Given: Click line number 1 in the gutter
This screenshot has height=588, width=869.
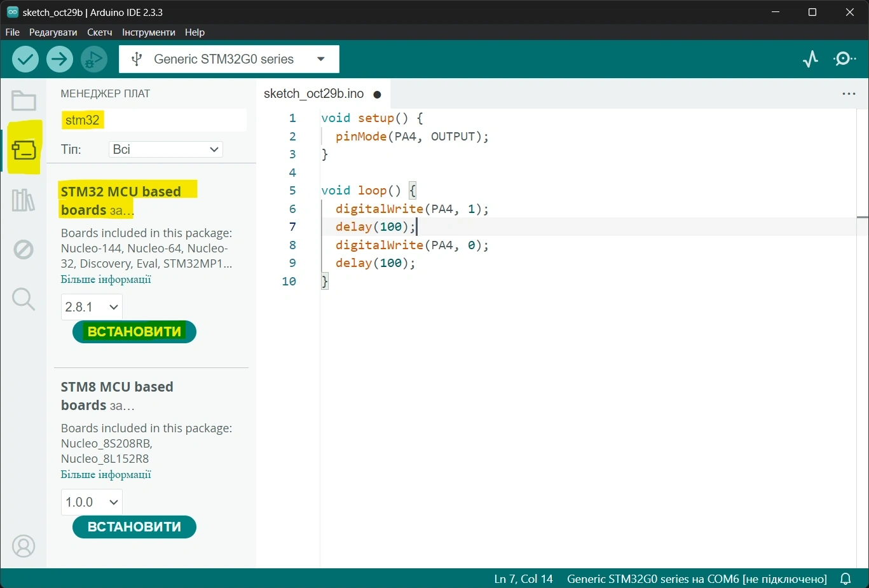Looking at the screenshot, I should point(292,118).
